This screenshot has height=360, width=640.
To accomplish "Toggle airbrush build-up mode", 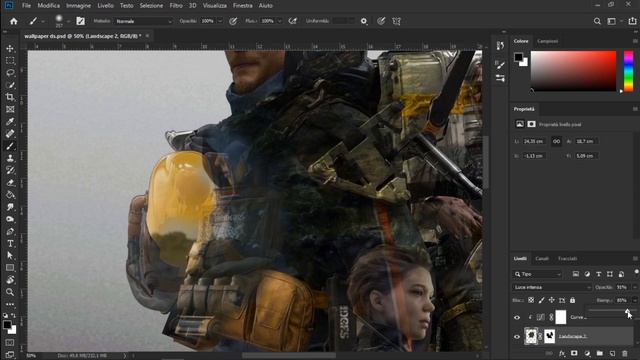I will tap(293, 21).
